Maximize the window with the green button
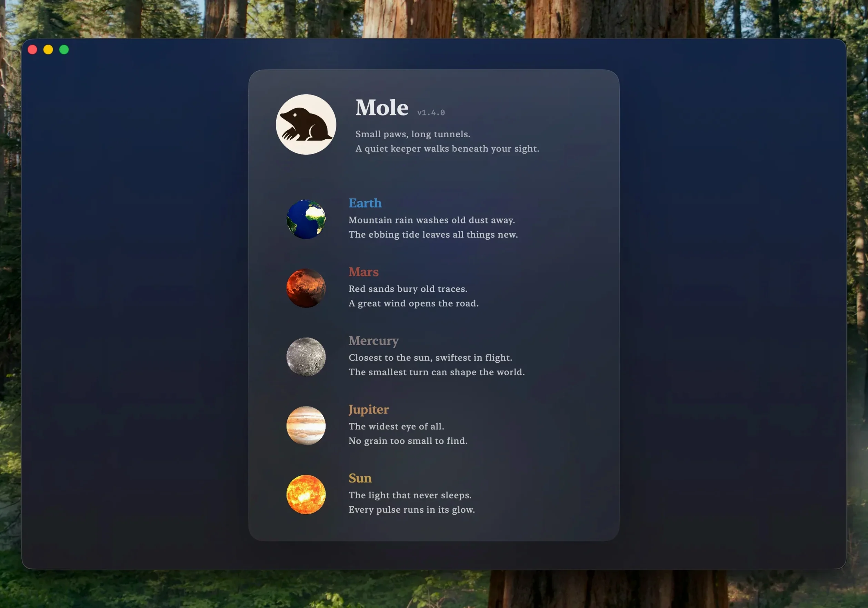The image size is (868, 608). [x=64, y=50]
